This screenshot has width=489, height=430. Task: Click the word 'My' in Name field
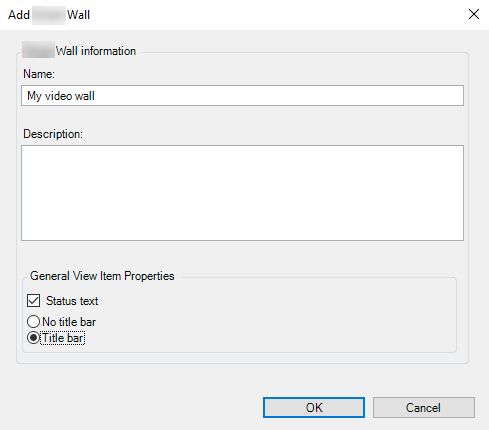click(34, 96)
